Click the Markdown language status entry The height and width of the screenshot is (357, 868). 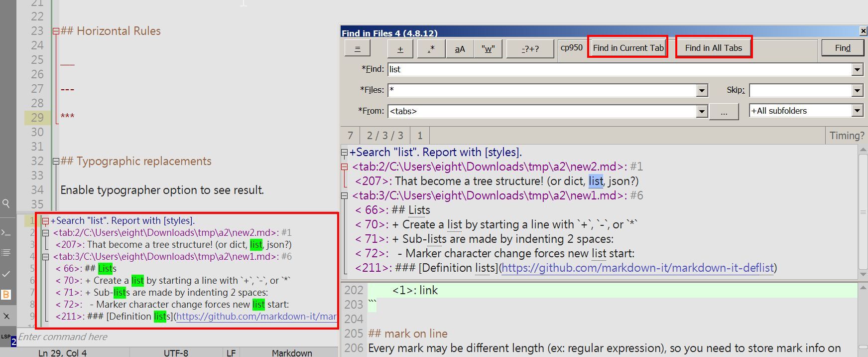(292, 353)
